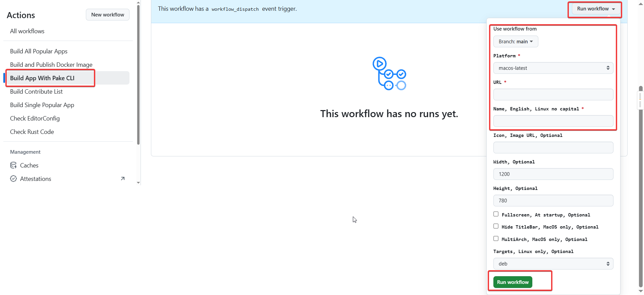Enable Fullscreen at startup checkbox
Viewport: 644px width, 295px height.
tap(496, 214)
